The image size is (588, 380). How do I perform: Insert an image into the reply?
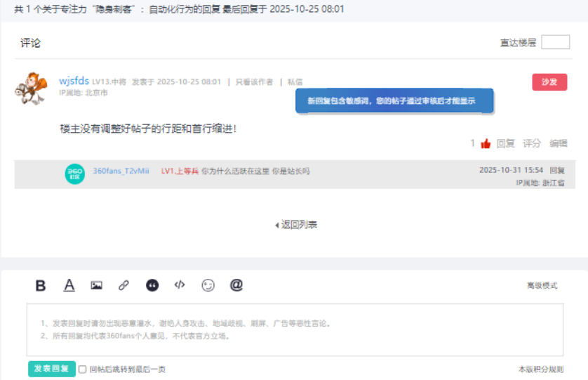coord(97,285)
